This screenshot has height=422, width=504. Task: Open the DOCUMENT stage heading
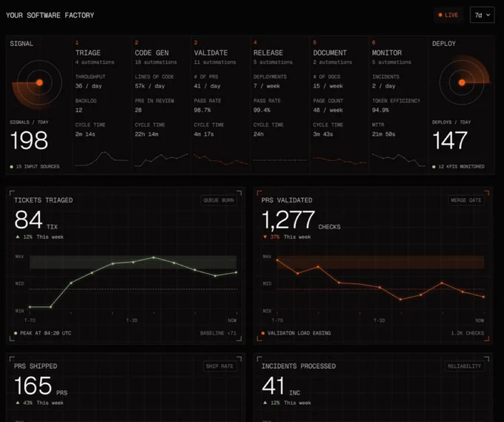click(x=330, y=53)
